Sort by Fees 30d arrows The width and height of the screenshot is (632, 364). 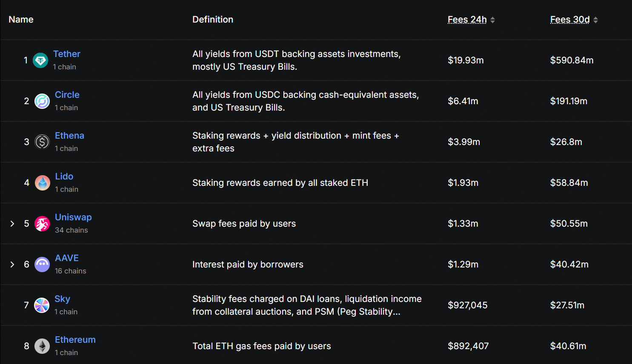595,20
